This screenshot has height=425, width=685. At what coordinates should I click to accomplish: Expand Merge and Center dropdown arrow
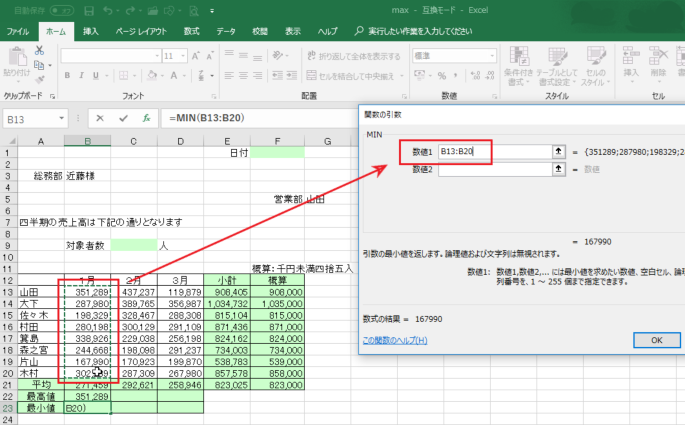402,76
